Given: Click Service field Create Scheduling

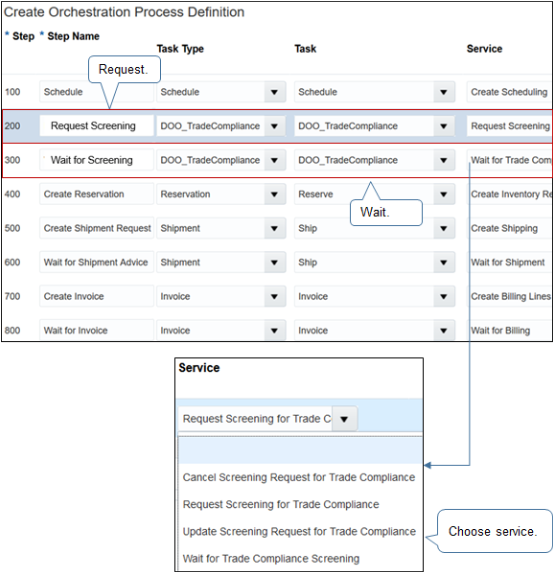Looking at the screenshot, I should point(509,92).
